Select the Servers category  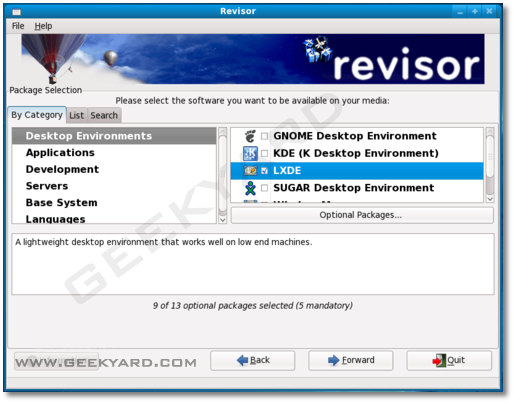coord(114,186)
